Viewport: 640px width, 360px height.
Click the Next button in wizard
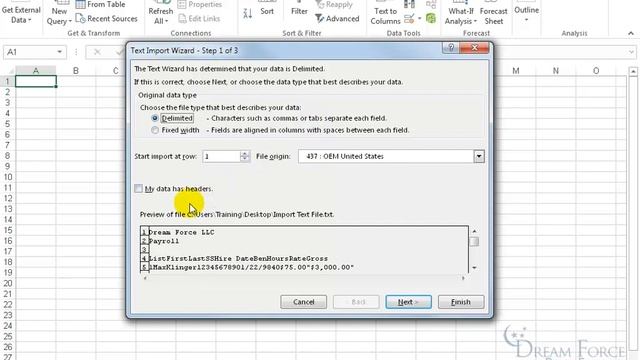coord(408,302)
